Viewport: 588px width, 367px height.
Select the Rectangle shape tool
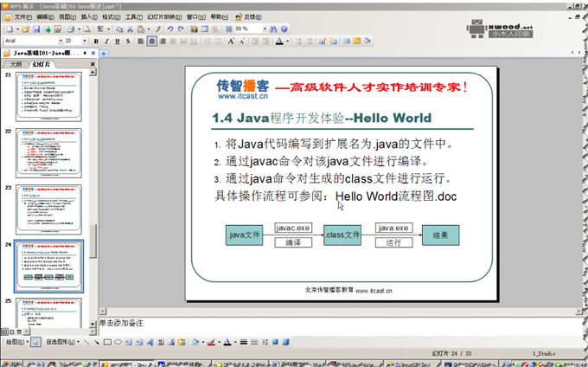pos(107,342)
